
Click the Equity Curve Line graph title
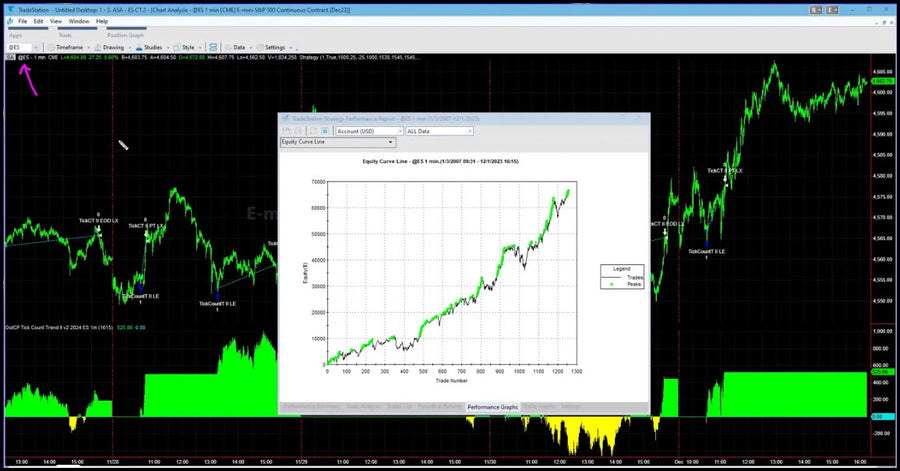[x=440, y=161]
